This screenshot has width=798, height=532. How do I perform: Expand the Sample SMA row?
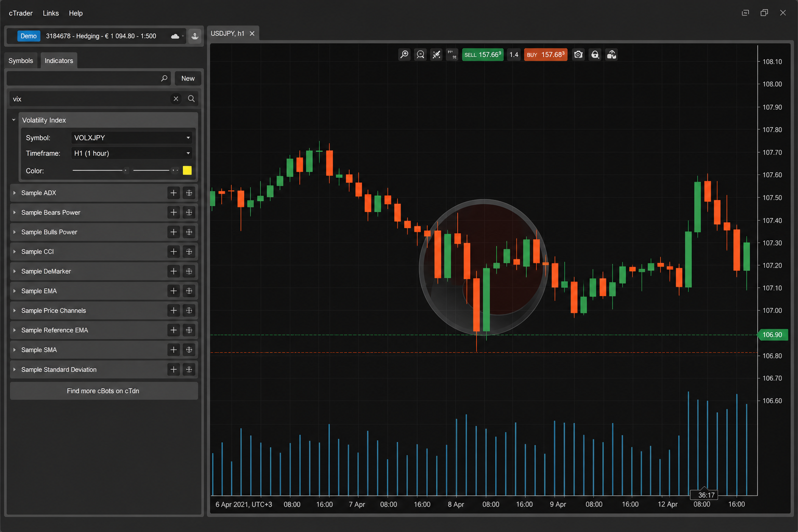click(x=15, y=350)
